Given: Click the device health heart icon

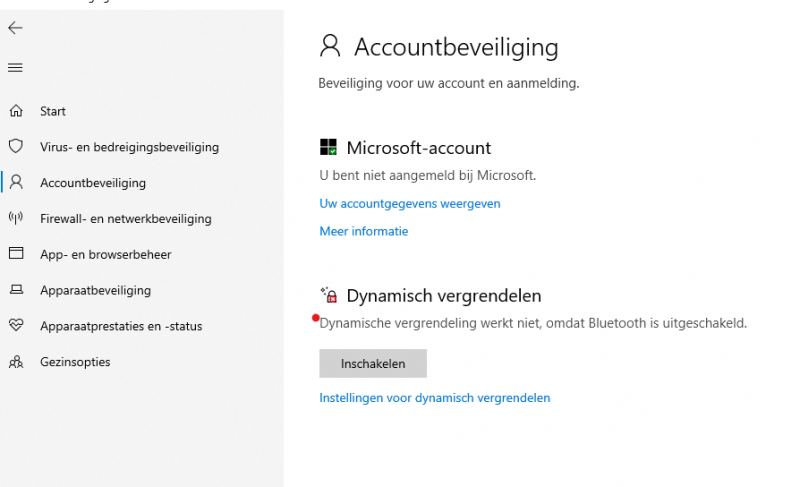Looking at the screenshot, I should point(15,326).
